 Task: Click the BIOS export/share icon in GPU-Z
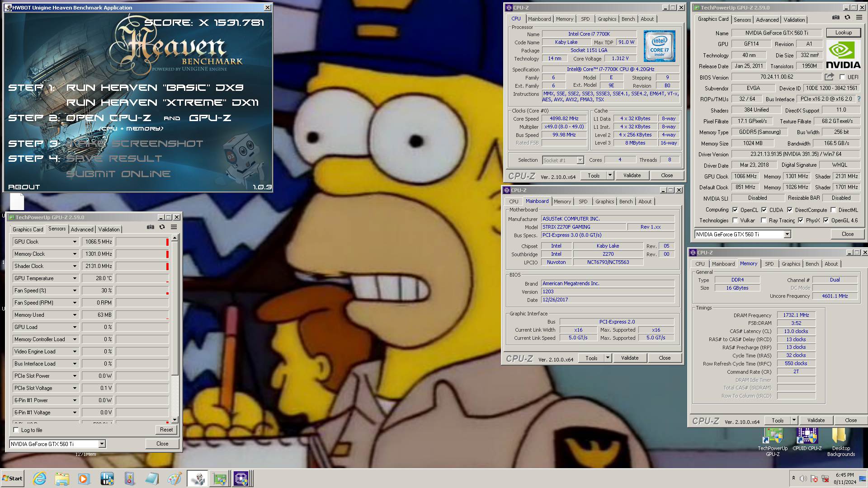[829, 77]
